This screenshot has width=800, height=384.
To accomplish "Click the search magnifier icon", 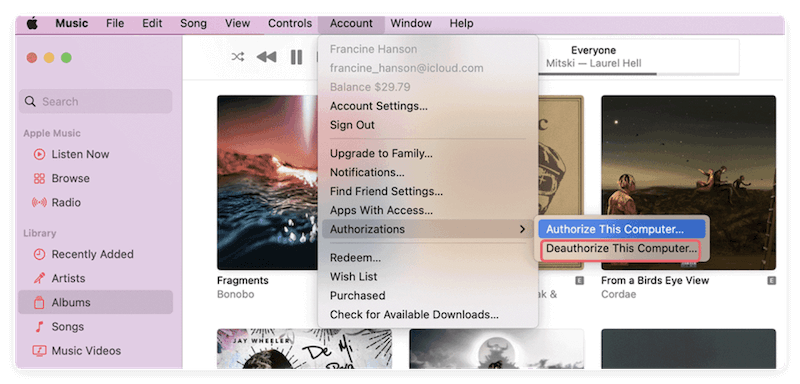I will (30, 101).
